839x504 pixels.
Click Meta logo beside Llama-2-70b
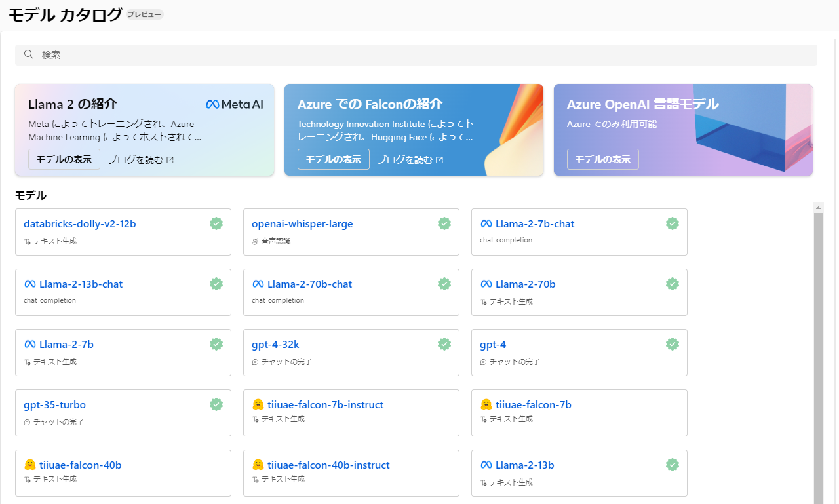pos(486,284)
